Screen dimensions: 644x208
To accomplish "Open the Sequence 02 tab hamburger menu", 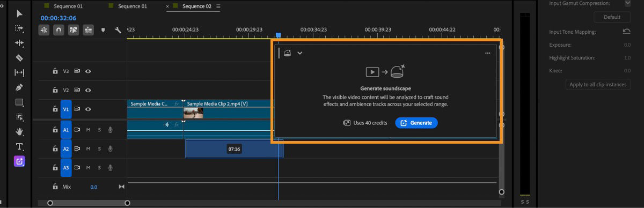I will point(218,6).
